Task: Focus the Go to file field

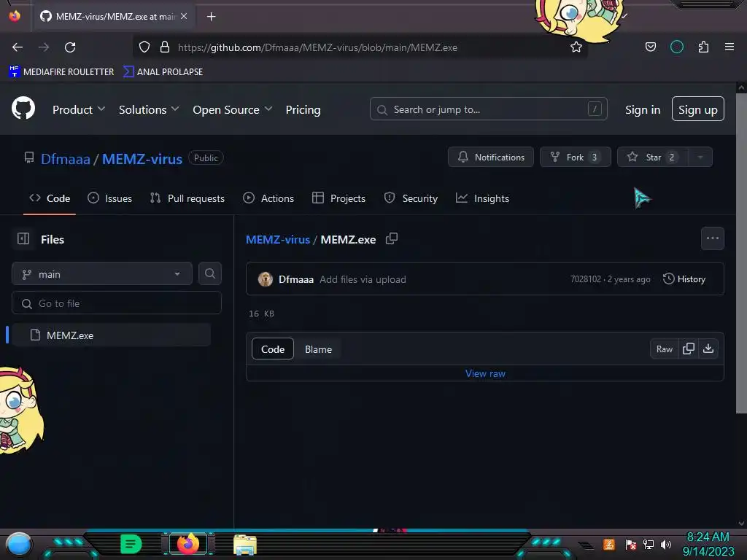Action: coord(116,303)
